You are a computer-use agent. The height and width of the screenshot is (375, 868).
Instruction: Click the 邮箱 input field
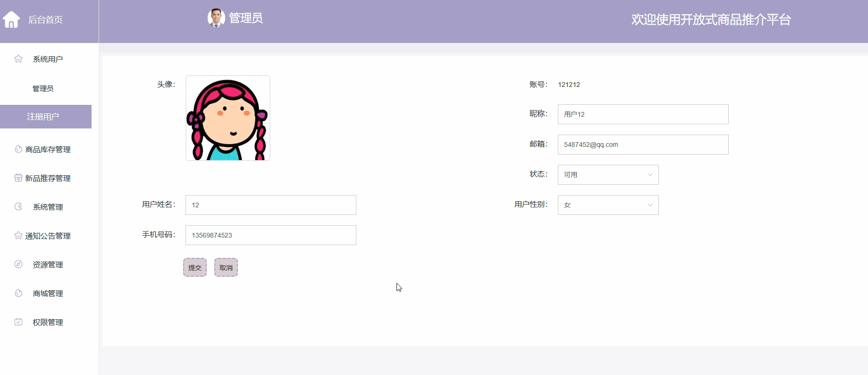[x=643, y=145]
